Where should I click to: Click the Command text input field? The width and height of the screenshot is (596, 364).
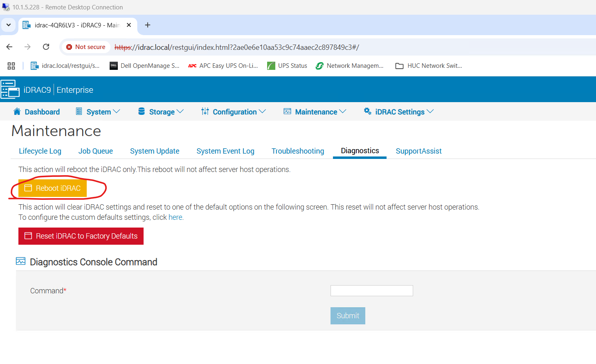[x=372, y=290]
